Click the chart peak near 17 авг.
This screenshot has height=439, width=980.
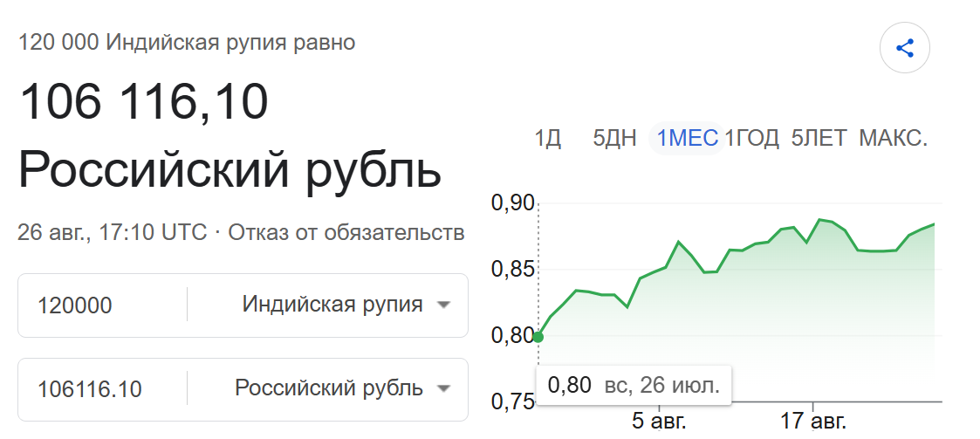pos(819,220)
